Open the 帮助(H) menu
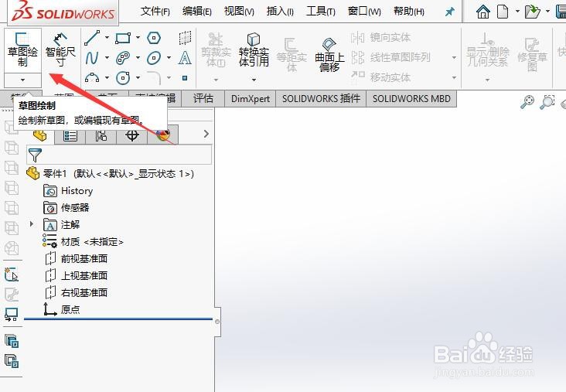Image resolution: width=566 pixels, height=392 pixels. (409, 12)
